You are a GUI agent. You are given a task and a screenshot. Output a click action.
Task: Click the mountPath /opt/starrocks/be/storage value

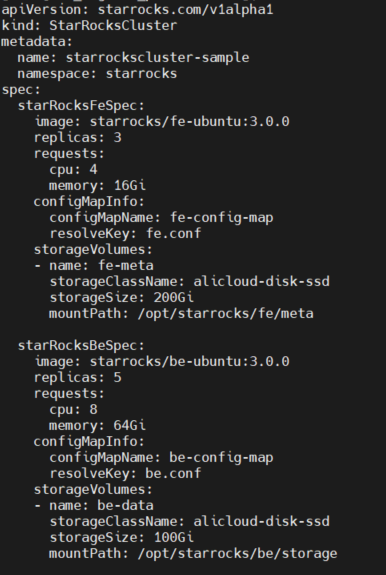(237, 554)
